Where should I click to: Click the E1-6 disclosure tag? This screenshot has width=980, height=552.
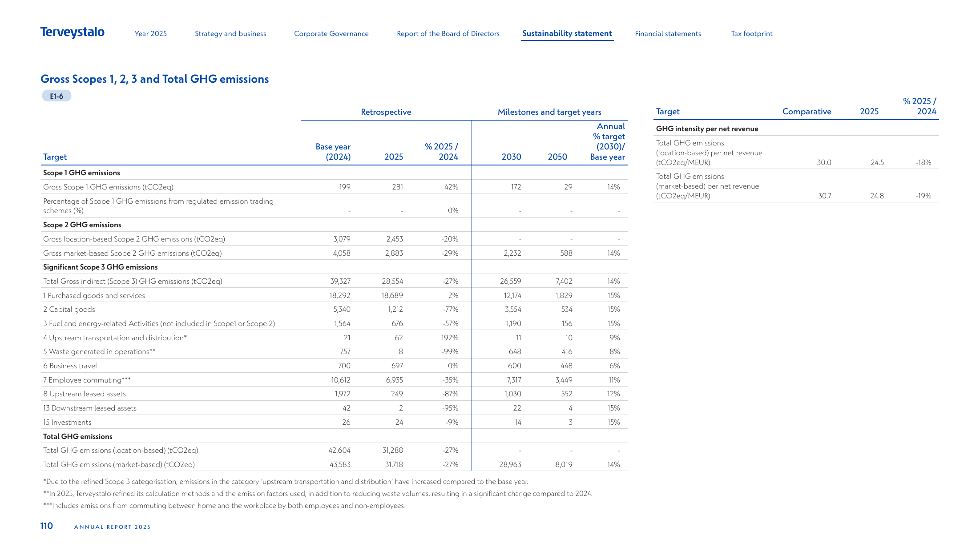pos(56,96)
